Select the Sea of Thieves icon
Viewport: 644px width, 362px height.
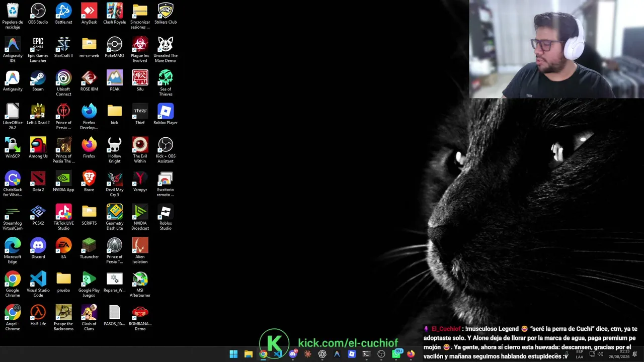166,83
